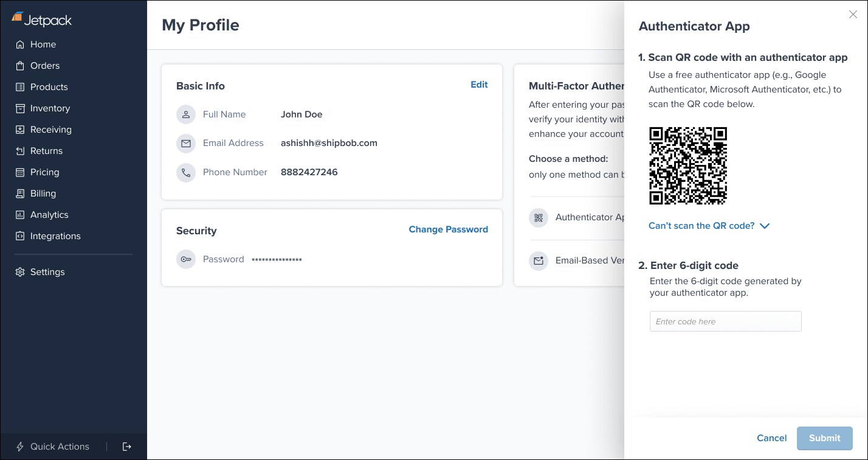868x460 pixels.
Task: Choose Email-Based Verification method
Action: (x=539, y=260)
